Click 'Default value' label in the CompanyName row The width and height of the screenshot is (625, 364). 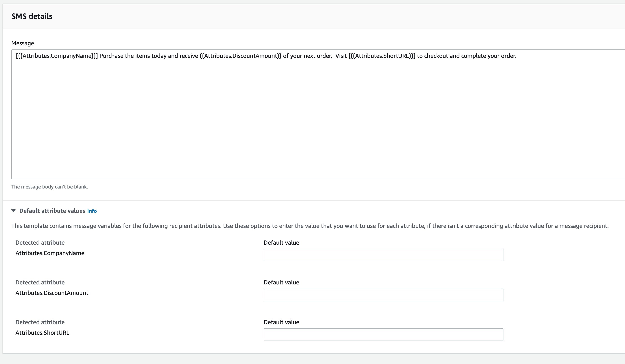click(281, 243)
